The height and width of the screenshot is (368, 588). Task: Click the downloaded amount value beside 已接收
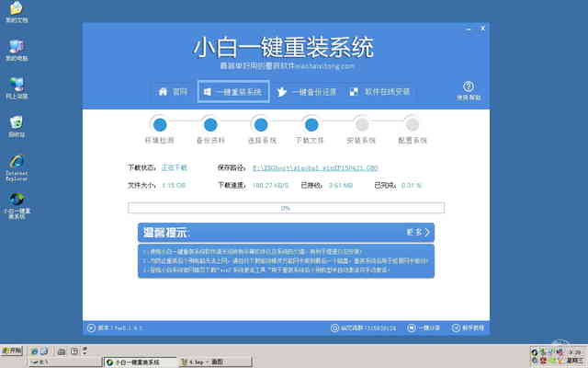(x=341, y=186)
